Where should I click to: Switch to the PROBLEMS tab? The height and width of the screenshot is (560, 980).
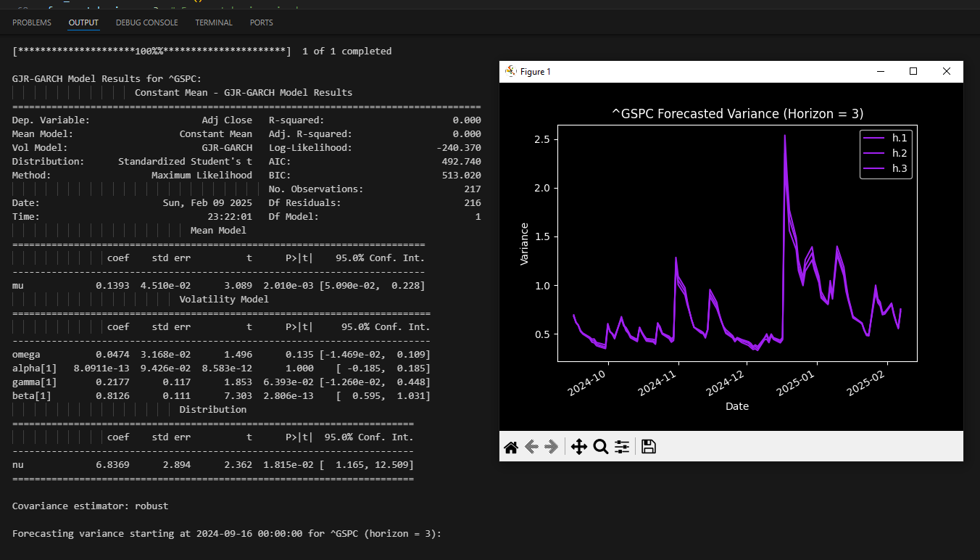(x=32, y=22)
